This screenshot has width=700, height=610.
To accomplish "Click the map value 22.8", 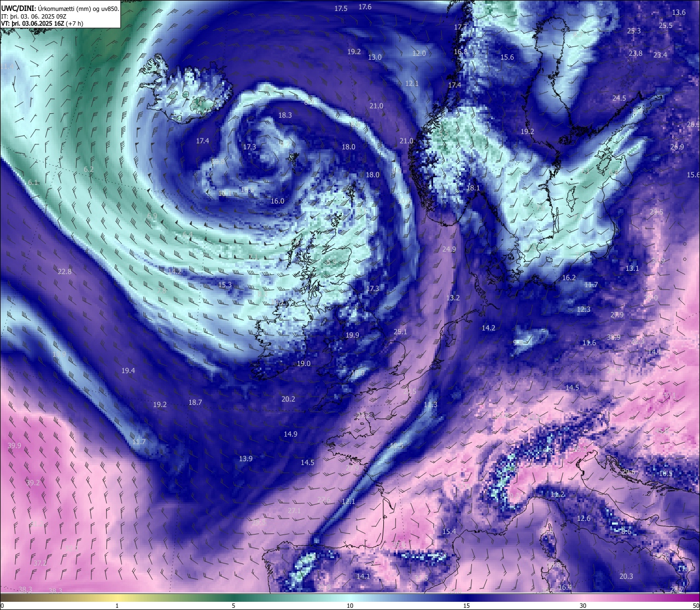I will tap(65, 272).
